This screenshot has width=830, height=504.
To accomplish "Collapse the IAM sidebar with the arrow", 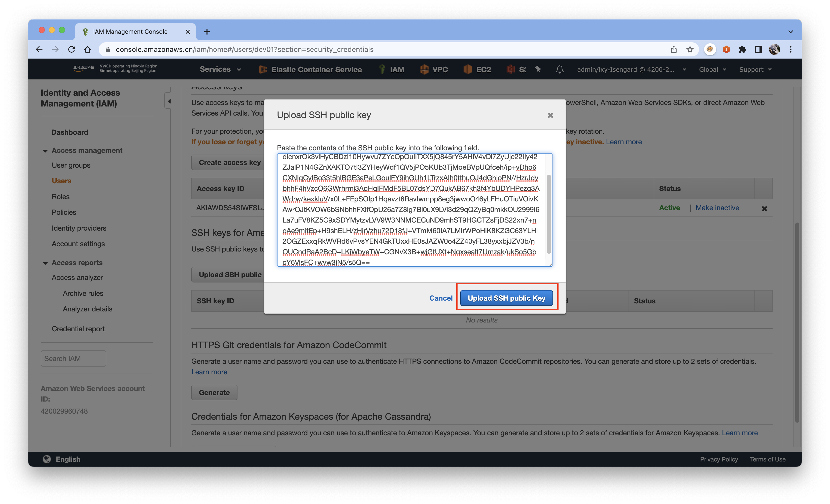I will click(169, 101).
